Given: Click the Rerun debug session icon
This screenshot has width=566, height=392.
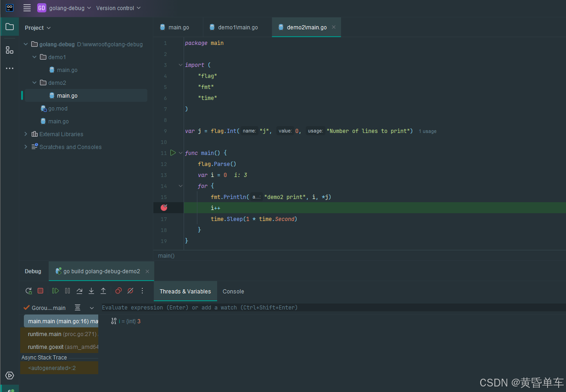Looking at the screenshot, I should click(x=28, y=291).
